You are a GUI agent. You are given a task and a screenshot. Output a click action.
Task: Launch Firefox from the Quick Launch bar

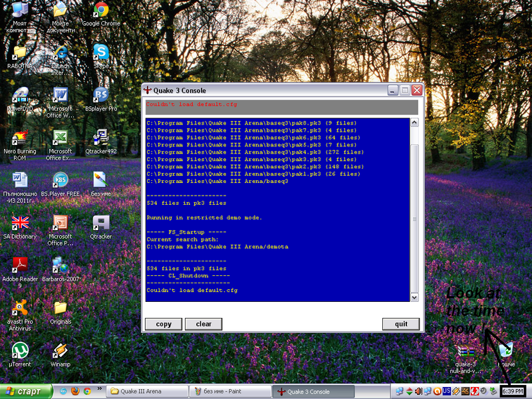pos(75,391)
